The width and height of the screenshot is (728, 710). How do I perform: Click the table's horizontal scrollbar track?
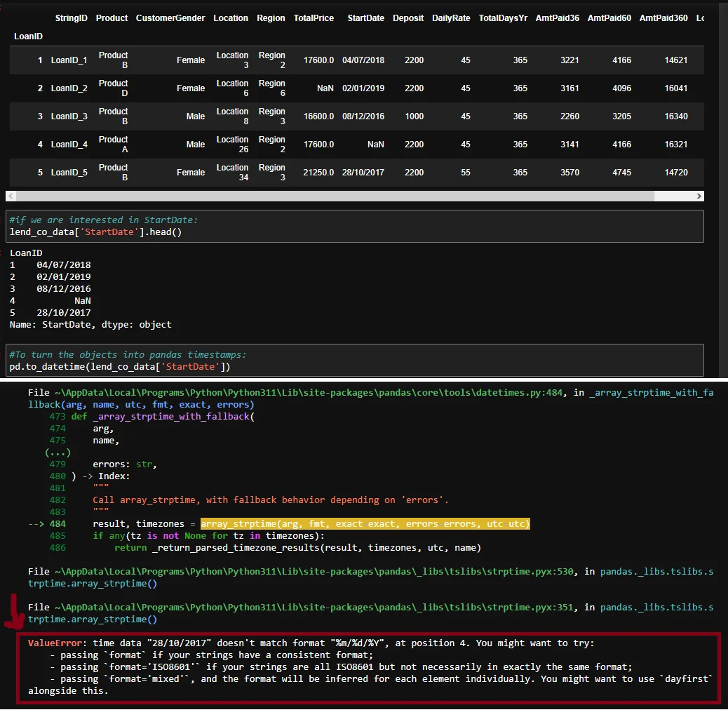351,196
